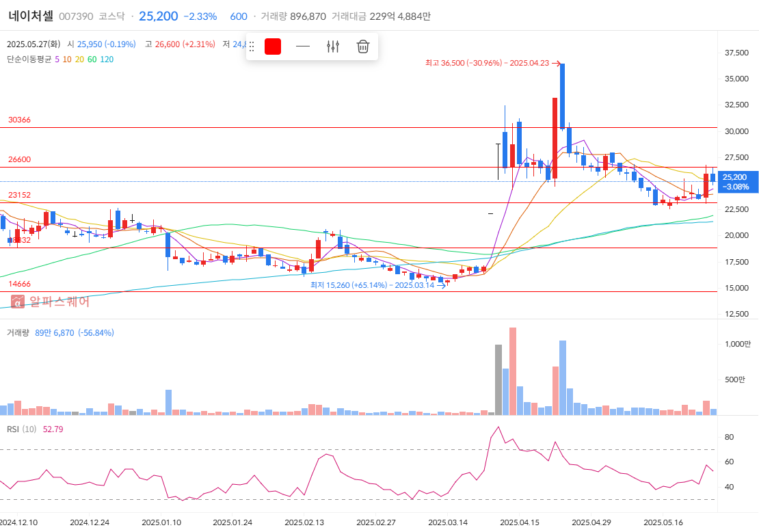759x532 pixels.
Task: Click the trading value 229억 4,884만
Action: pyautogui.click(x=400, y=16)
